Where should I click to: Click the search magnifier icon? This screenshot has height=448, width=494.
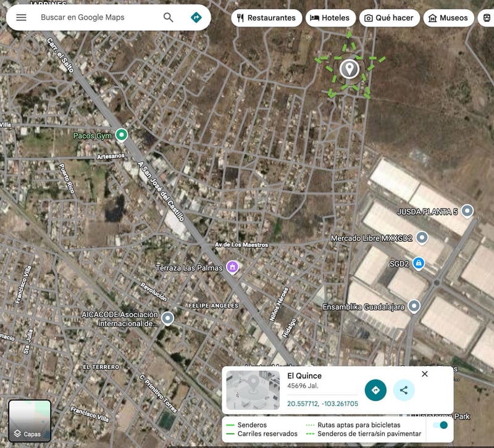(x=168, y=17)
